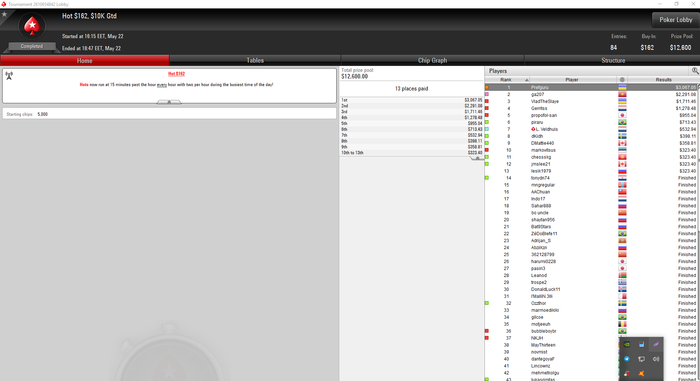700x381 pixels.
Task: Click the Starting chips 5,000 field
Action: 169,114
